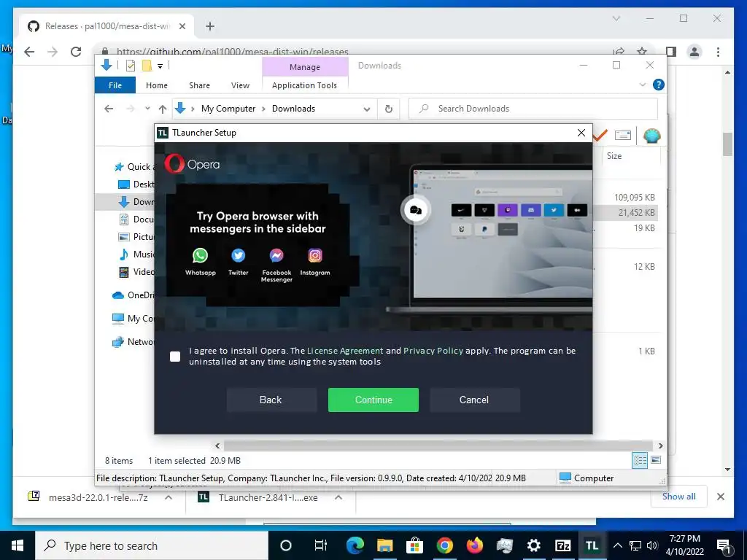
Task: Open Firefox from the taskbar
Action: tap(474, 545)
